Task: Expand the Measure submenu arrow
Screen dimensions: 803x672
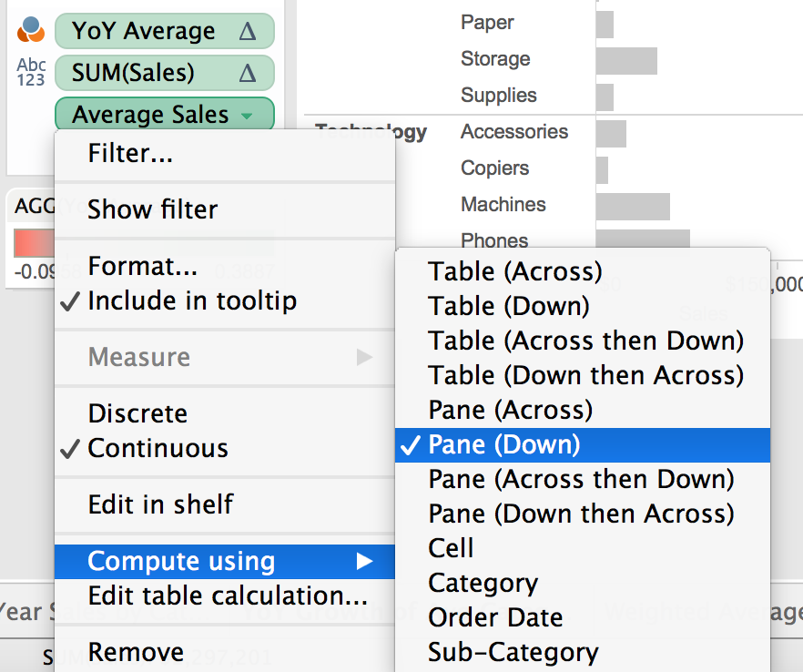Action: pyautogui.click(x=364, y=357)
